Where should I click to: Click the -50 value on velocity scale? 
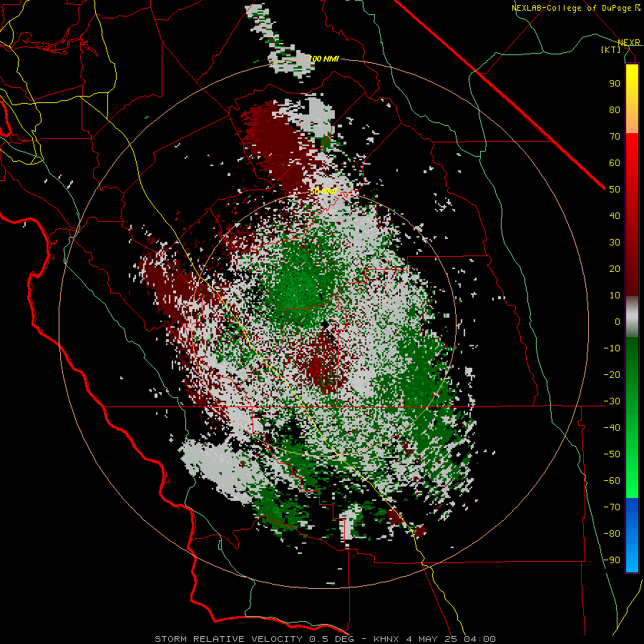tap(612, 454)
